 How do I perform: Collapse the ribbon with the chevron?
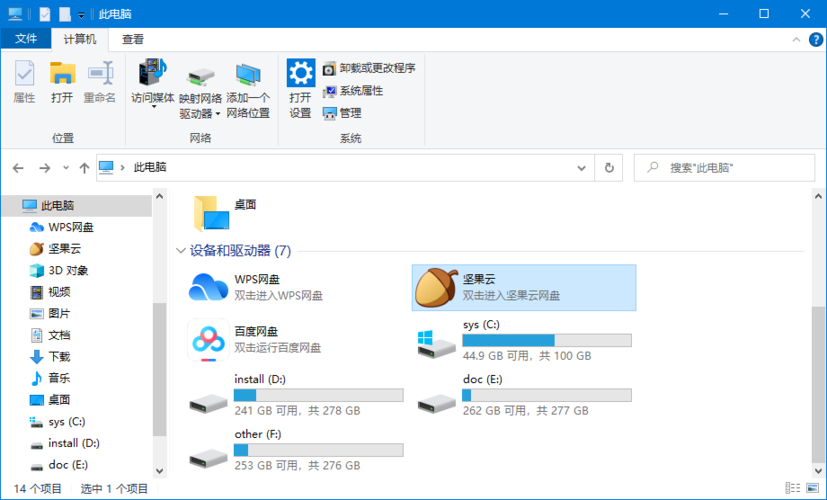click(796, 40)
